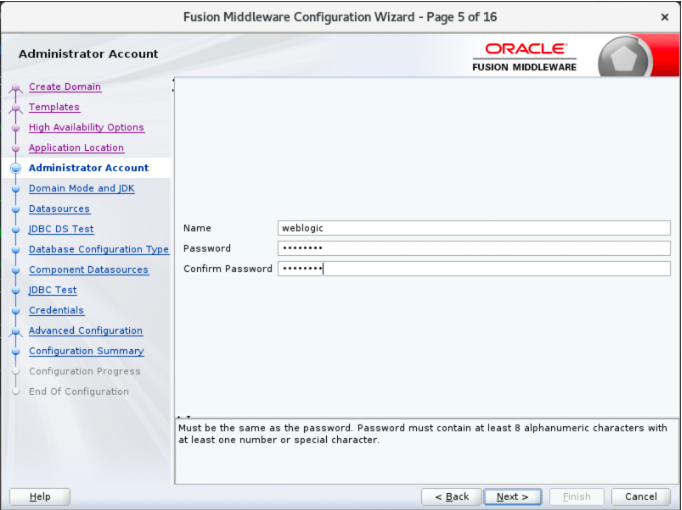682x510 pixels.
Task: Open JDBC DS Test step
Action: [x=61, y=229]
